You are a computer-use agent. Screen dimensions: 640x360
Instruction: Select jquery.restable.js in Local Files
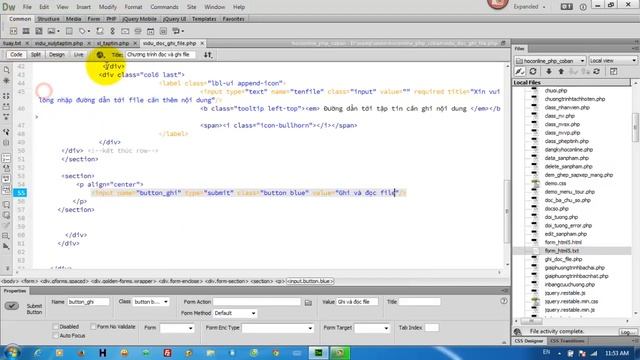(x=564, y=293)
